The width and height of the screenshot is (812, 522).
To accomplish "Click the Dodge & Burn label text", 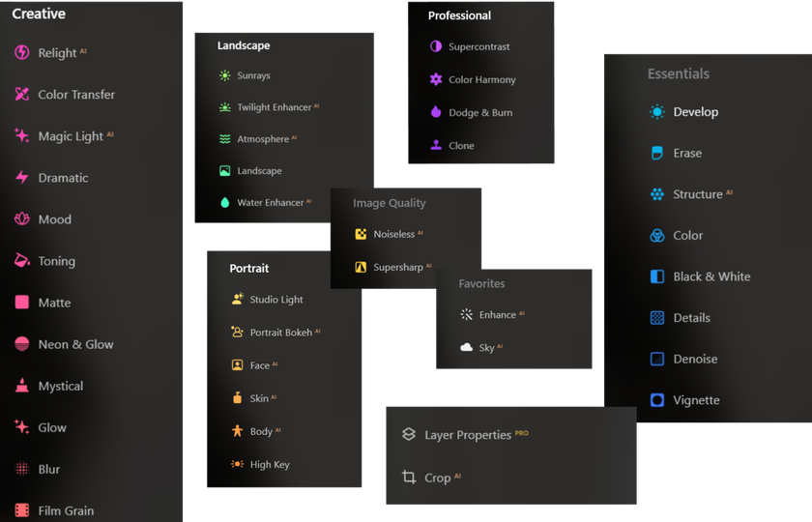I will point(480,113).
